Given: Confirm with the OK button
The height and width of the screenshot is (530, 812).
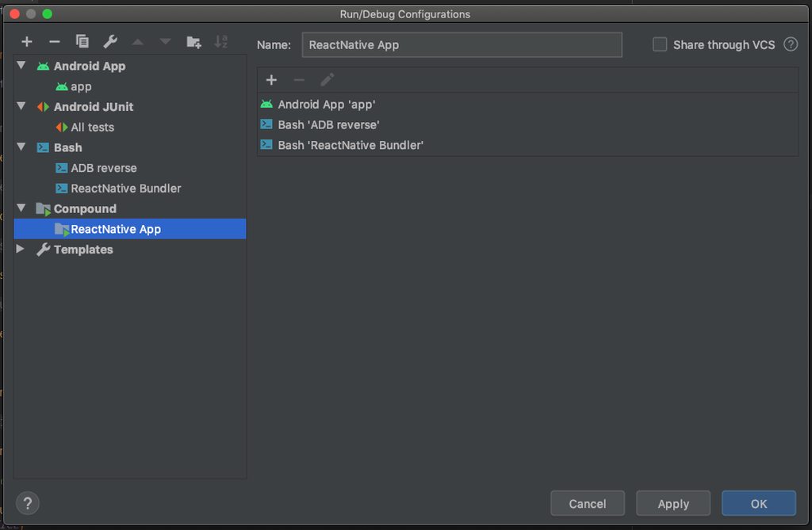Looking at the screenshot, I should [759, 503].
